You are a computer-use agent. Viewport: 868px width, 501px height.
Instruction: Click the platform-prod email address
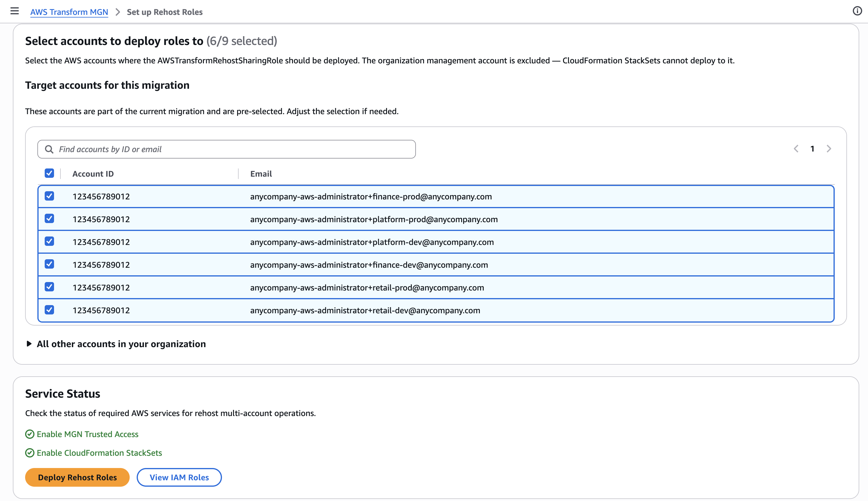tap(374, 219)
